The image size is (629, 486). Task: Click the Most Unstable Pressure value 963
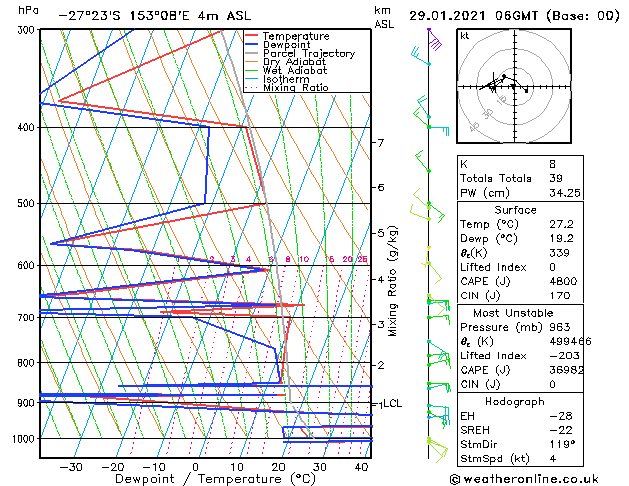[x=560, y=327]
